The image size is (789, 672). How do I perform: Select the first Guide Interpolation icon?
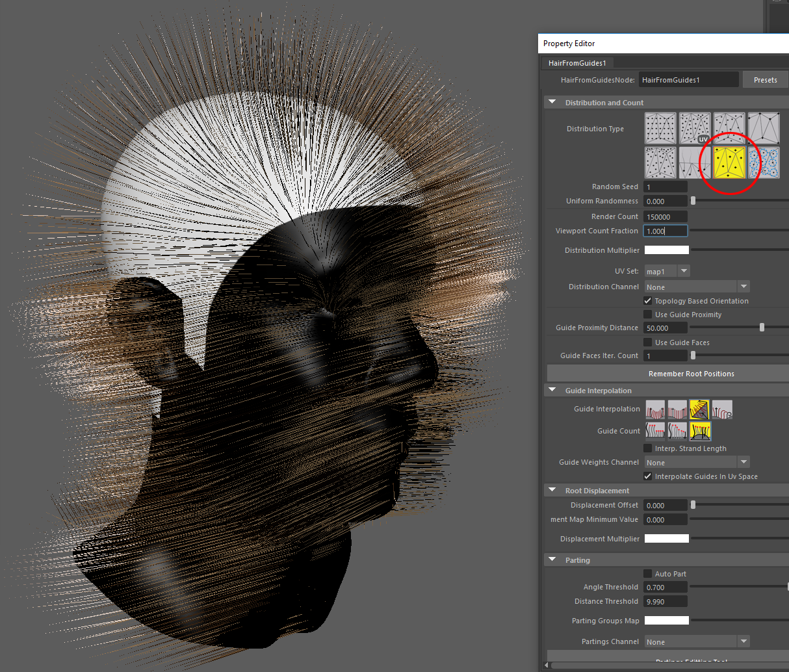tap(655, 409)
